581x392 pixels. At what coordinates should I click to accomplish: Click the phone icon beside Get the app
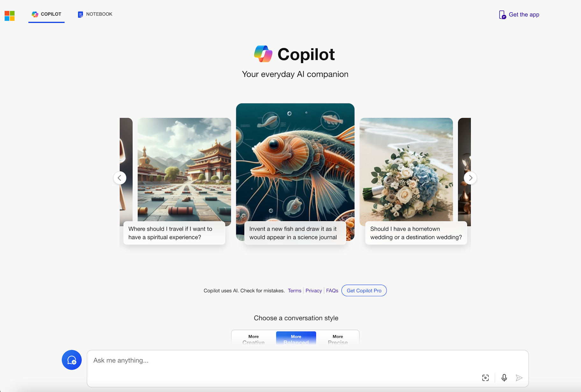(502, 15)
